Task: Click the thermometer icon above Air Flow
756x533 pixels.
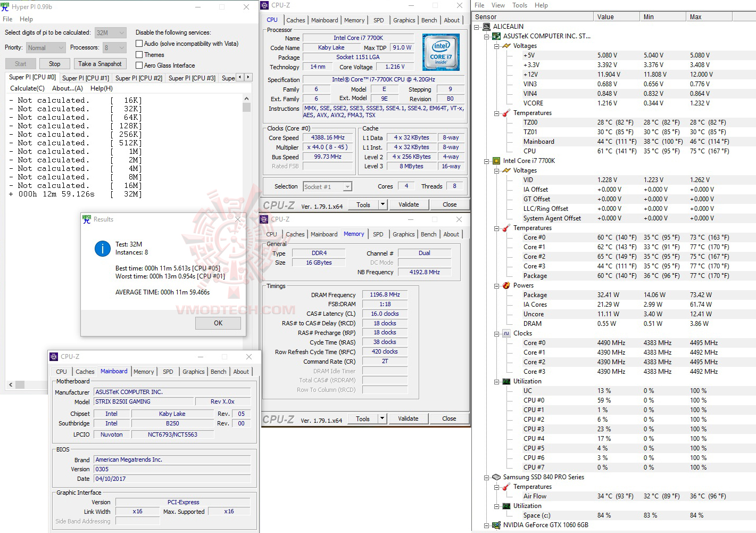Action: point(506,487)
